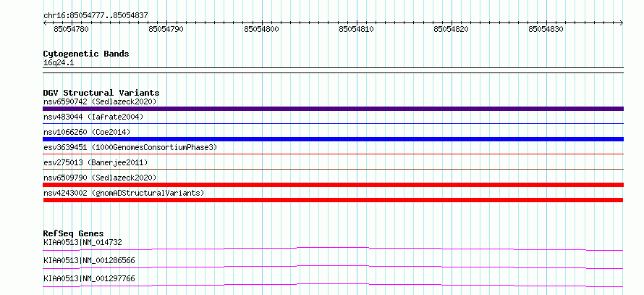Image resolution: width=644 pixels, height=295 pixels.
Task: Click the dark purple nsv6590742 variant bar
Action: 333,109
